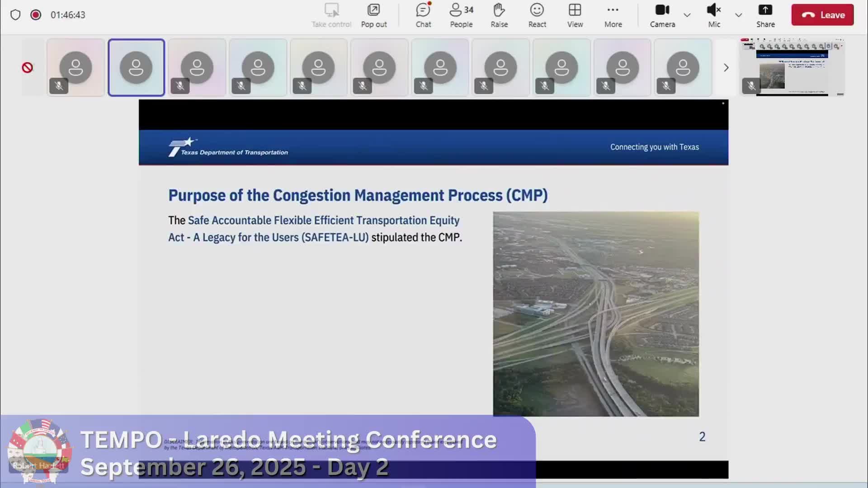Click the Leave button
This screenshot has height=488, width=868.
click(822, 14)
